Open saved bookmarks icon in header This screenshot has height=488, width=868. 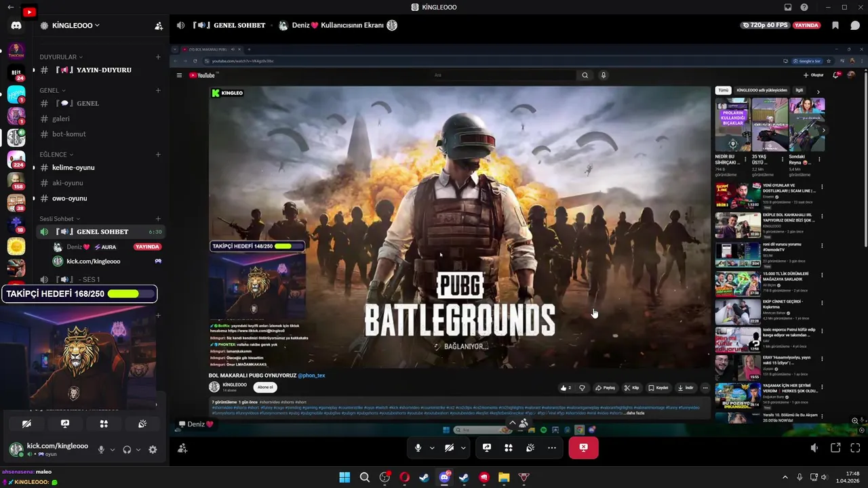(835, 26)
